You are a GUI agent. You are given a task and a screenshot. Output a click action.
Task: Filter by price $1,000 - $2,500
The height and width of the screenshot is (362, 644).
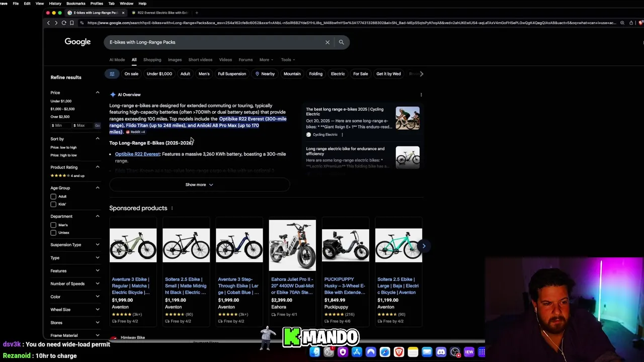62,109
